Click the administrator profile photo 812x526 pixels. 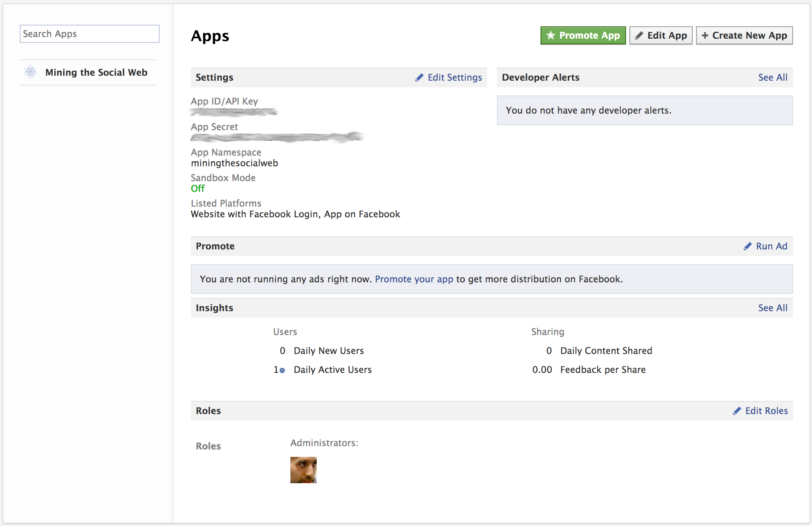(x=303, y=470)
